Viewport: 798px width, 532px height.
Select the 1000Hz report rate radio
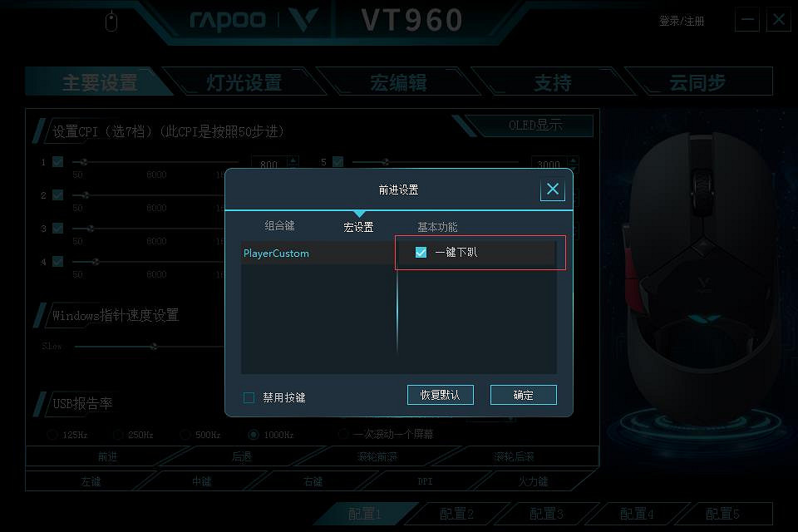click(x=253, y=435)
